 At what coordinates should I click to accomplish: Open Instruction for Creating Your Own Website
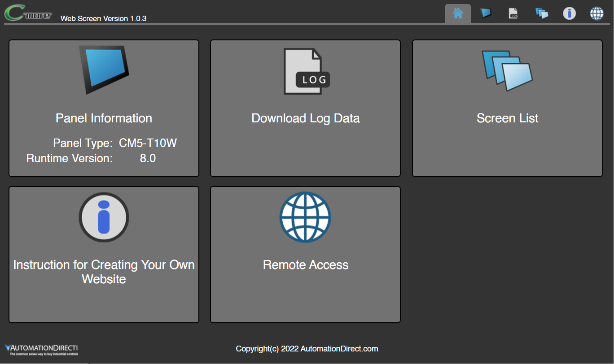[104, 272]
